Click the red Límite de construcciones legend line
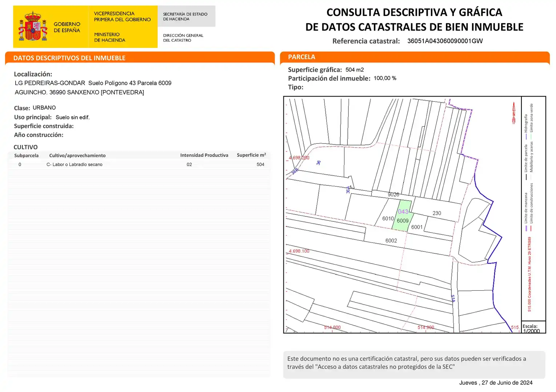Image resolution: width=556 pixels, height=392 pixels. tap(531, 228)
